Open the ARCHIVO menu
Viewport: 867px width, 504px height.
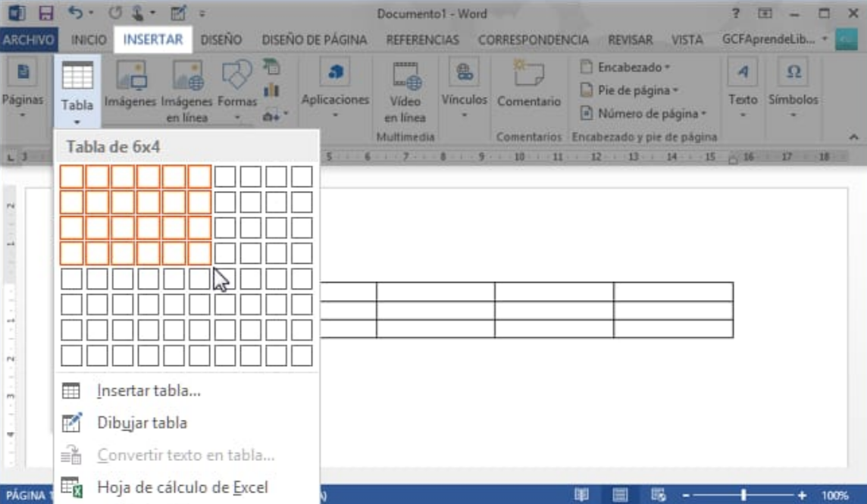(x=28, y=39)
